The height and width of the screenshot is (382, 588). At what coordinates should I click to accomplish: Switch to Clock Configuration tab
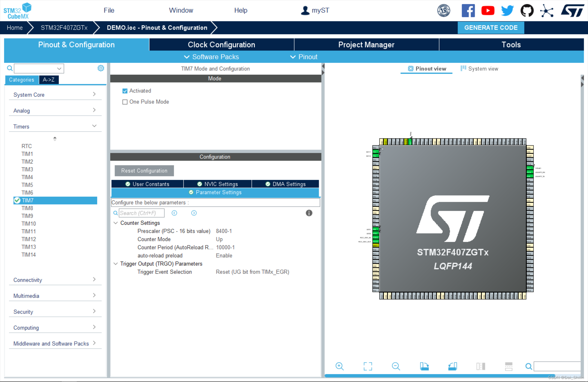[x=221, y=45]
